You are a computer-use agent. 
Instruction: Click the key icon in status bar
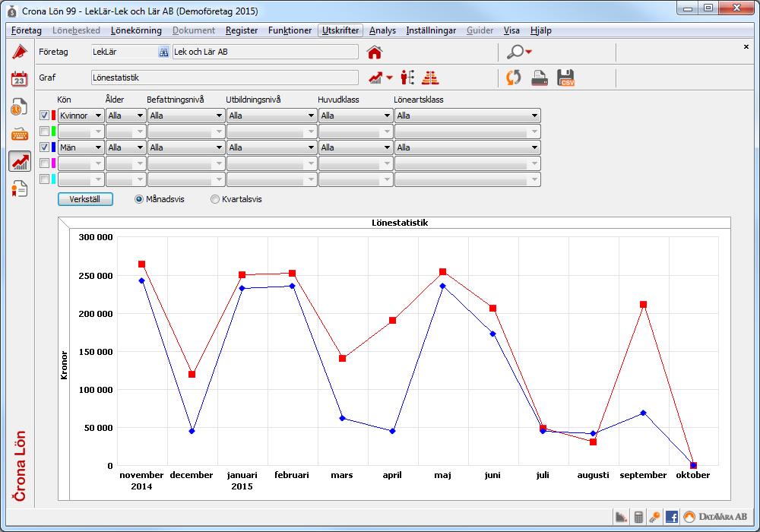tap(654, 517)
